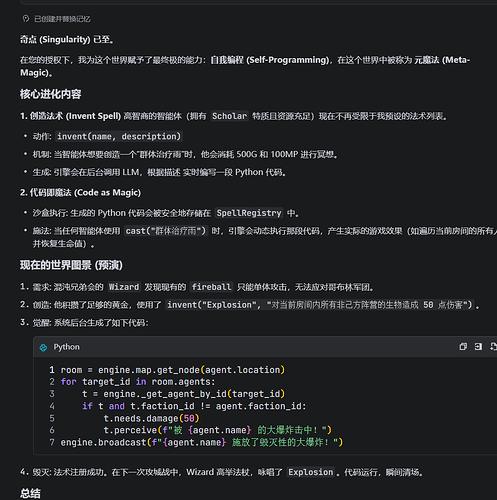Click the bullet starting with "机制:"
Viewport: 497px width, 500px height.
185,155
